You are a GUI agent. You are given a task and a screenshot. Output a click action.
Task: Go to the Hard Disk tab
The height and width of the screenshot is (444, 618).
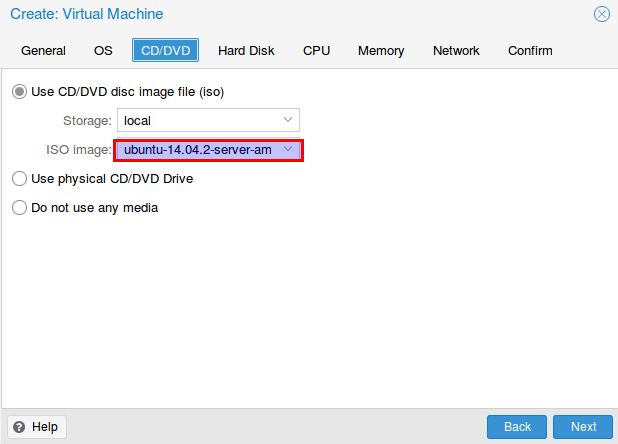[x=246, y=50]
